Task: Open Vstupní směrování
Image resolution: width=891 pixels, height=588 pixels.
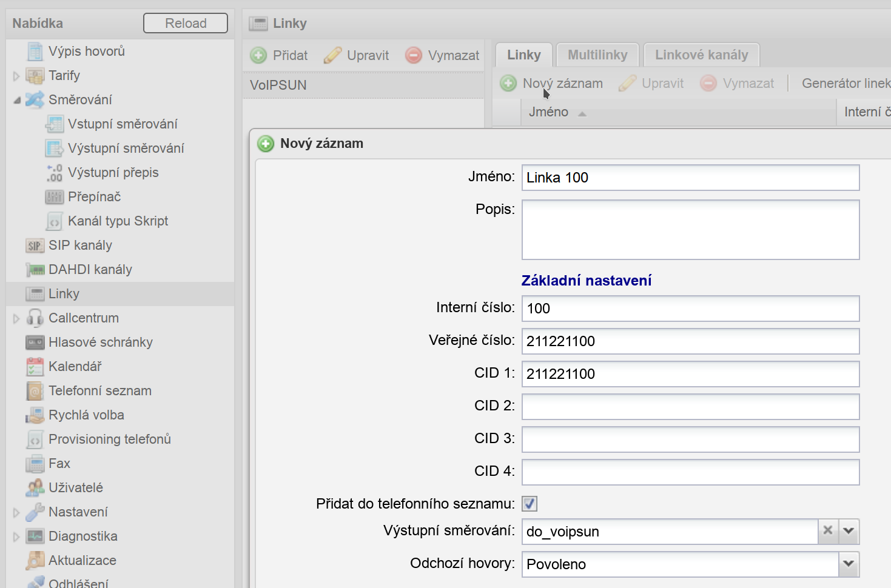Action: coord(123,124)
